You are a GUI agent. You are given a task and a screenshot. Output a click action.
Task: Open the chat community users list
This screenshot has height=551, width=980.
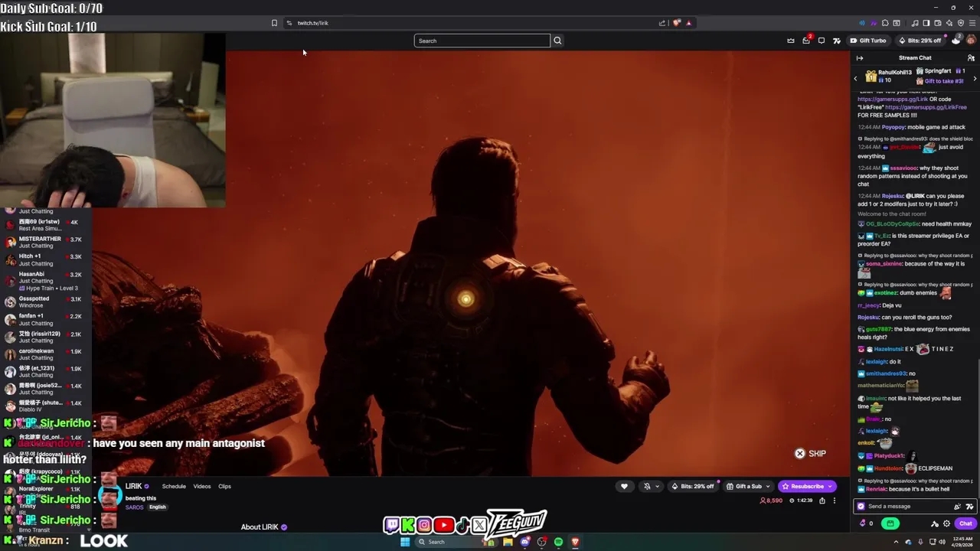click(971, 58)
